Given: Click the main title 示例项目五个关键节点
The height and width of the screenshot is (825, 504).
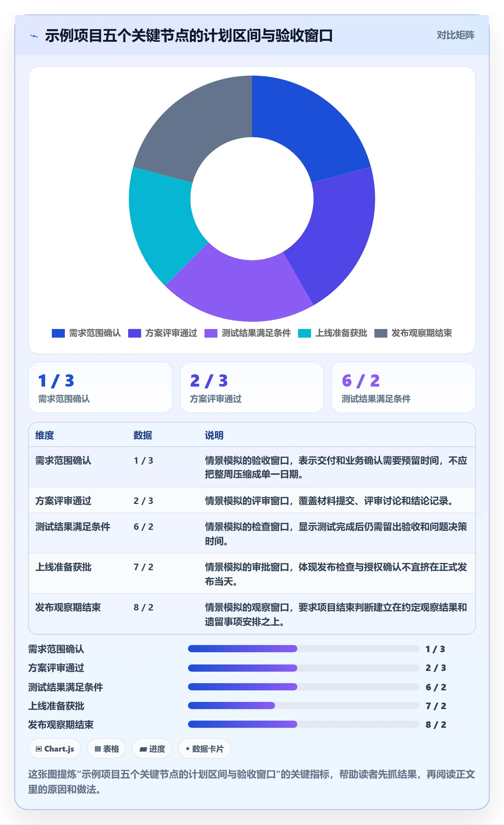Looking at the screenshot, I should click(189, 36).
